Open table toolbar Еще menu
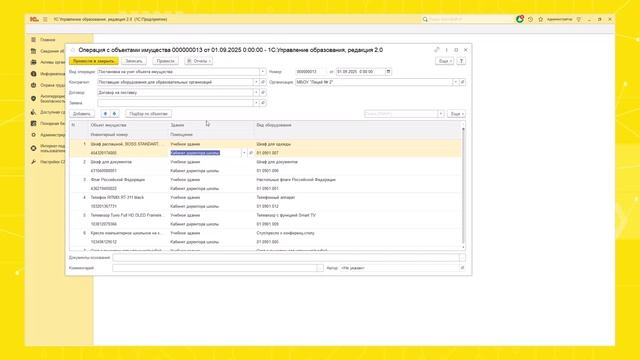Image resolution: width=640 pixels, height=360 pixels. pos(456,113)
